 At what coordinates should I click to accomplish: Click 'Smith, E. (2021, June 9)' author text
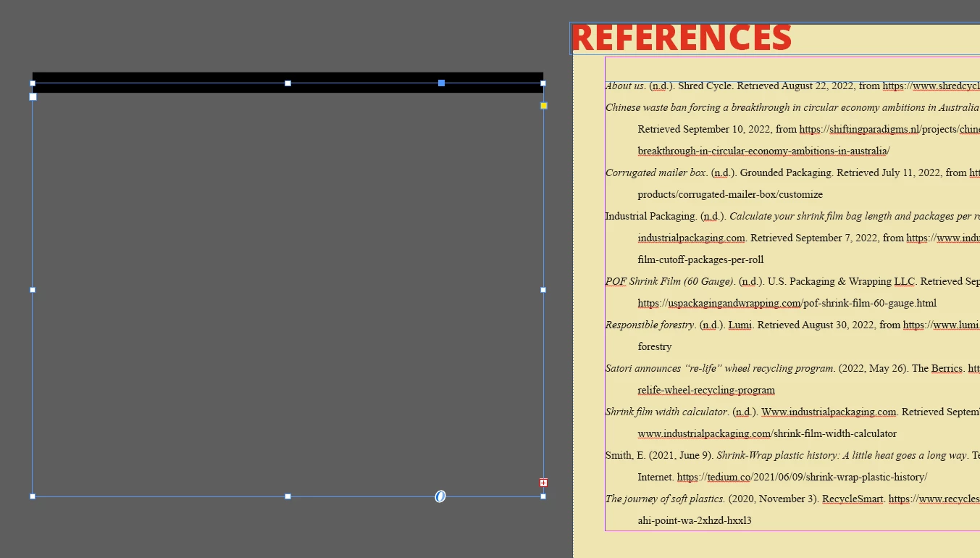pyautogui.click(x=659, y=455)
